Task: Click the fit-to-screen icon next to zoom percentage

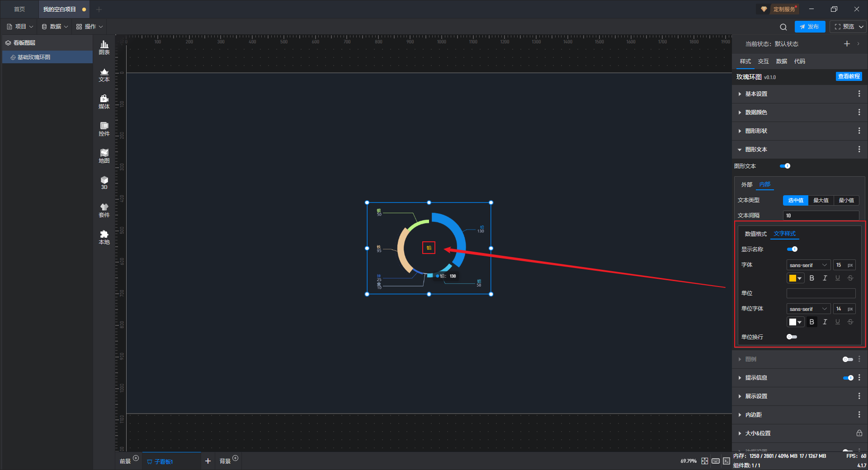Action: 705,461
